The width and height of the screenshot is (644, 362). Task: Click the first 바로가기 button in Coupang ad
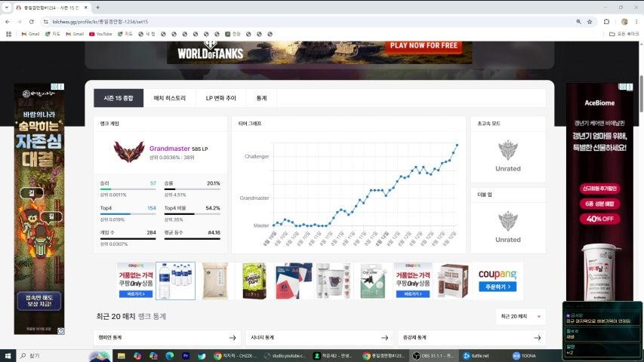point(136,294)
